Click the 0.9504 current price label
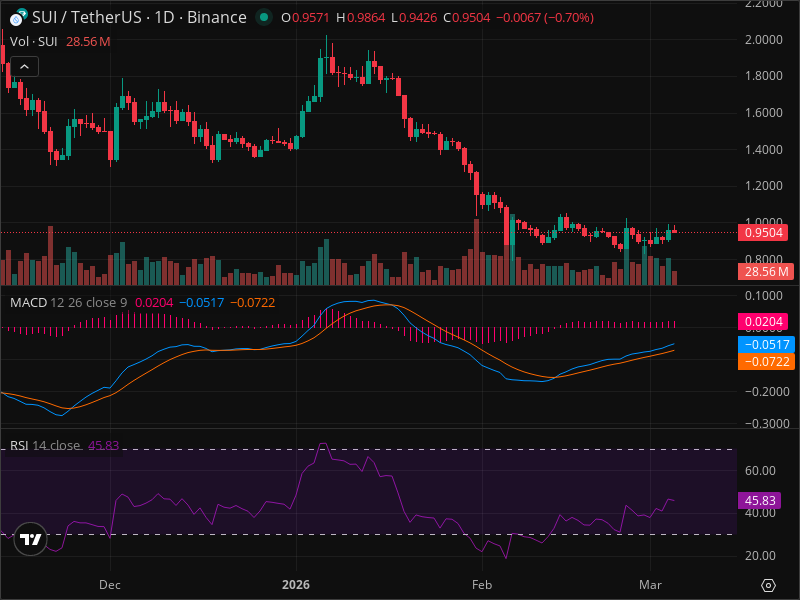 click(763, 233)
